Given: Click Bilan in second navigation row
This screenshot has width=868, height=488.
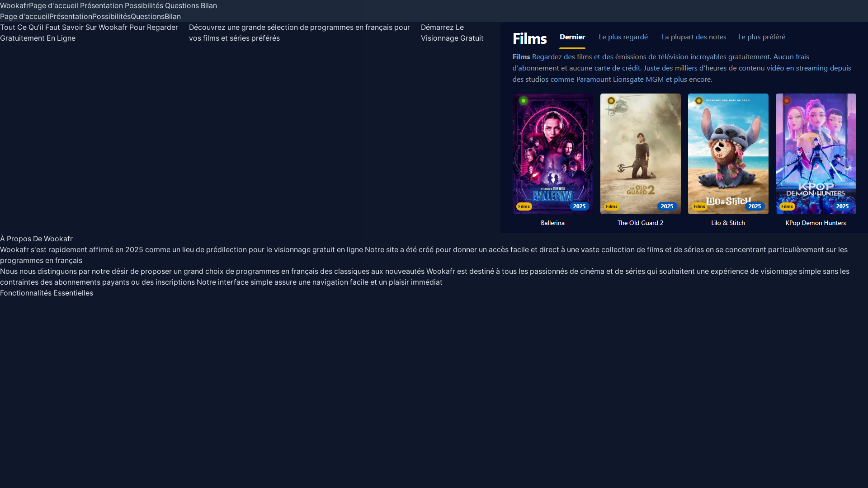Looking at the screenshot, I should point(173,16).
